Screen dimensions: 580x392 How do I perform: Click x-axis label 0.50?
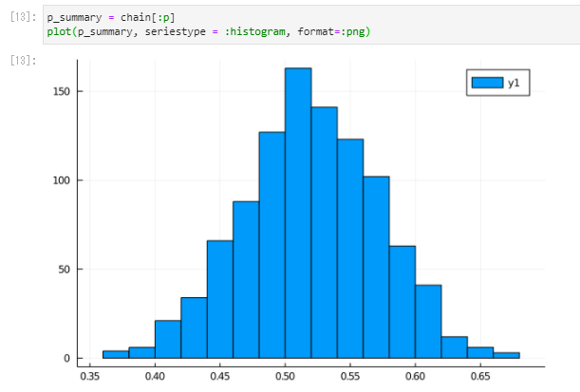[x=285, y=377]
